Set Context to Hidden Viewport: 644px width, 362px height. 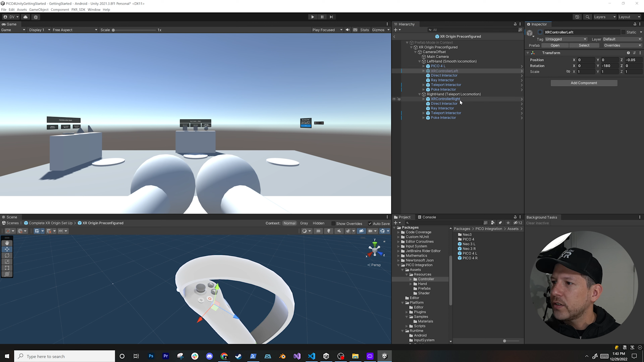[x=318, y=223]
